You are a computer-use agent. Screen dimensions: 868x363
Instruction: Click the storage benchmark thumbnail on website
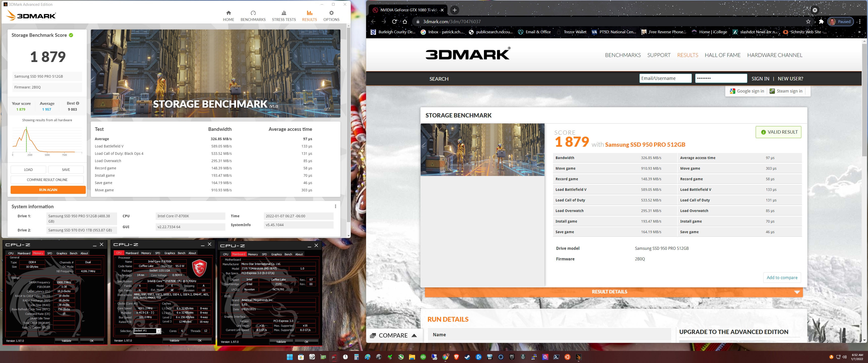(482, 150)
